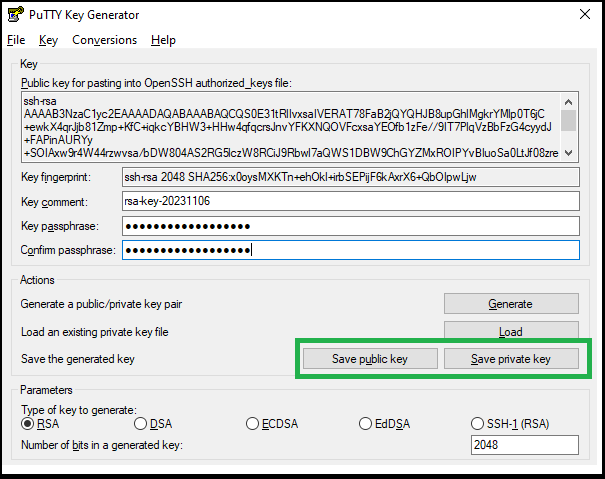This screenshot has height=479, width=605.
Task: Select the DSA key type option
Action: tap(140, 424)
